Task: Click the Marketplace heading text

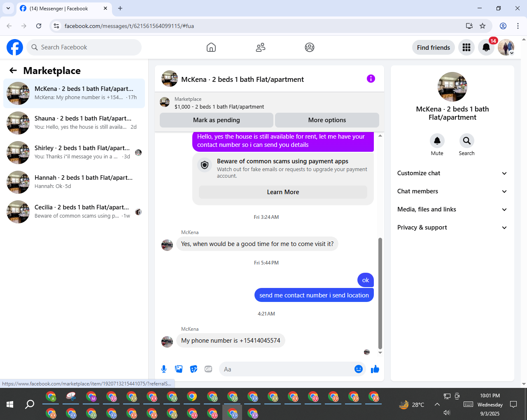Action: tap(52, 71)
